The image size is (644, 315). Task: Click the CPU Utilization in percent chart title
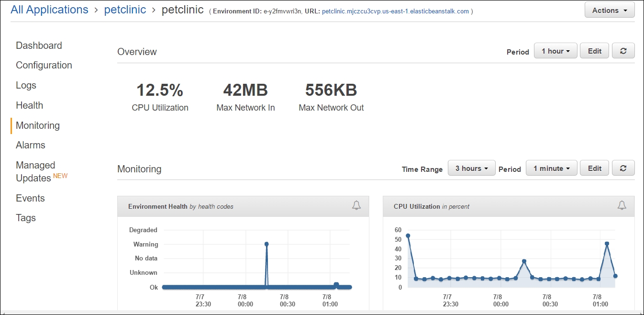[x=432, y=206]
